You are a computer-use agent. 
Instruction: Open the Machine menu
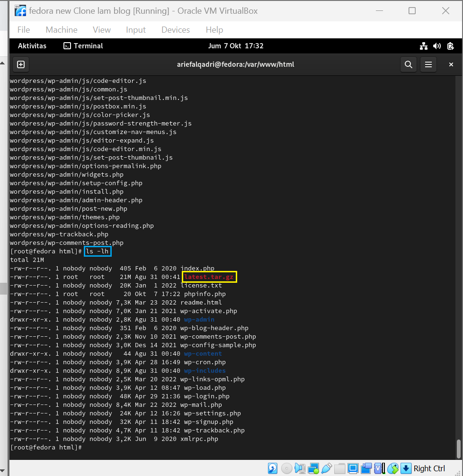pyautogui.click(x=62, y=30)
